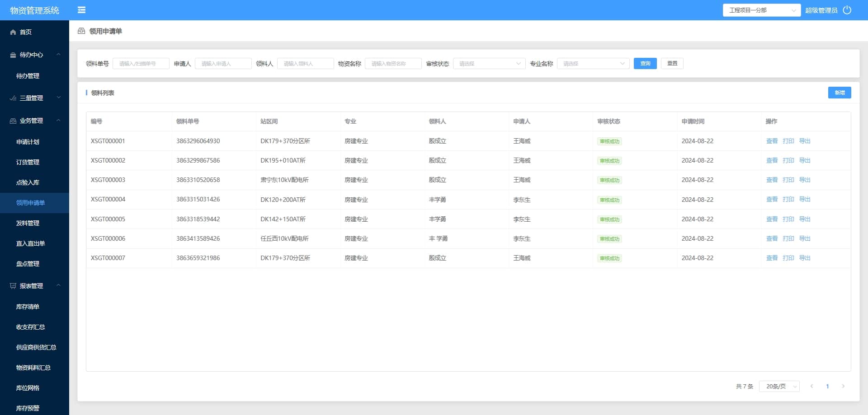Viewport: 868px width, 415px height.
Task: Open the 20条/页 page size dropdown
Action: click(x=779, y=387)
